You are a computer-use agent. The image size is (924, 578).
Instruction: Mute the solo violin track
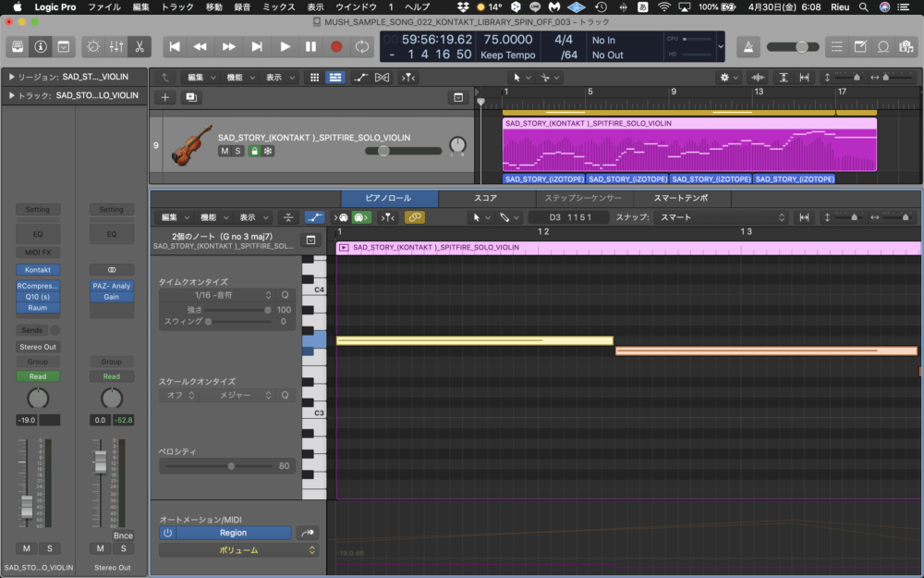(225, 151)
